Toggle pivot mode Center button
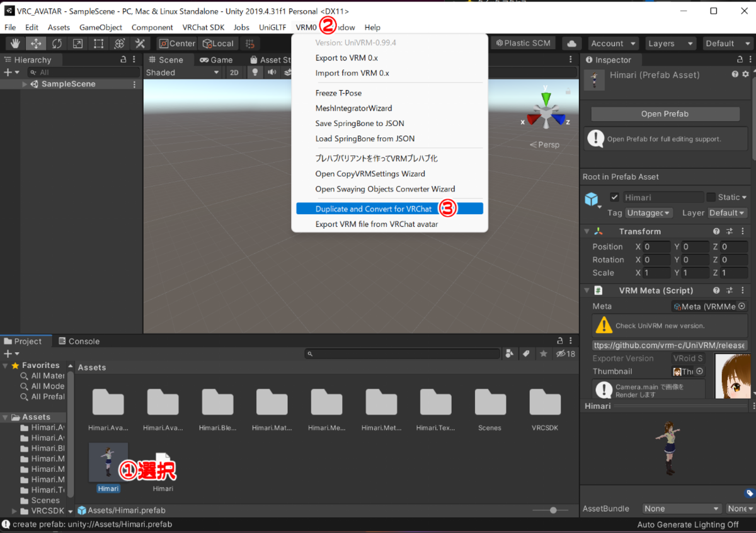Viewport: 756px width, 533px height. (177, 43)
